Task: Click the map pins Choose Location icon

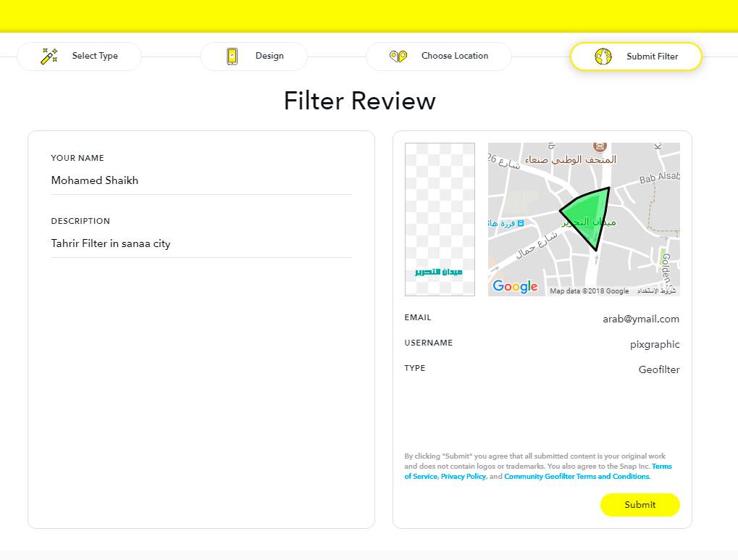Action: pos(398,56)
